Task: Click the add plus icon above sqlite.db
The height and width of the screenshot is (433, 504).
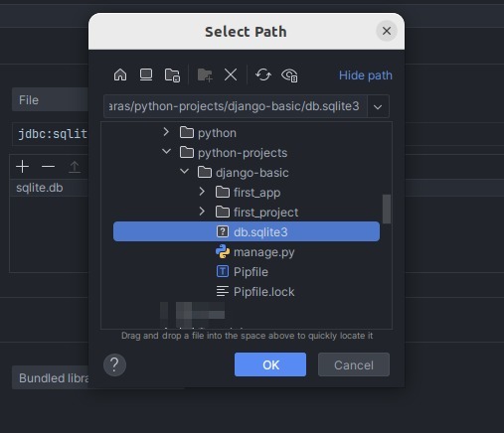Action: tap(22, 166)
